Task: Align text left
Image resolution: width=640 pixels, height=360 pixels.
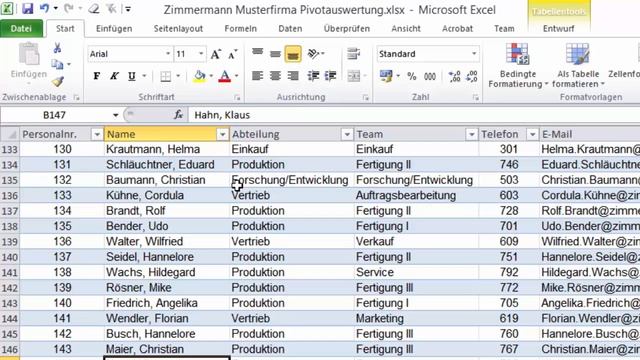Action: click(257, 76)
